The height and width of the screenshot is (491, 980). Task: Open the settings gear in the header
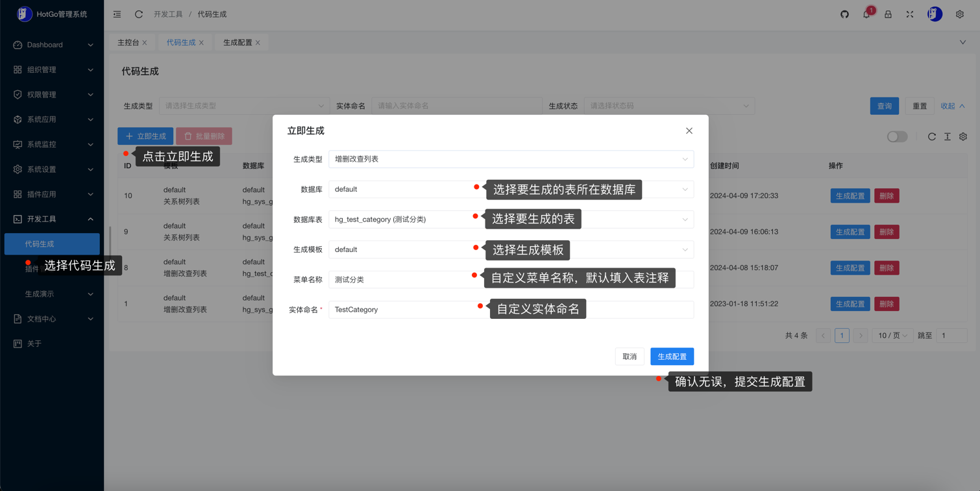pos(960,14)
